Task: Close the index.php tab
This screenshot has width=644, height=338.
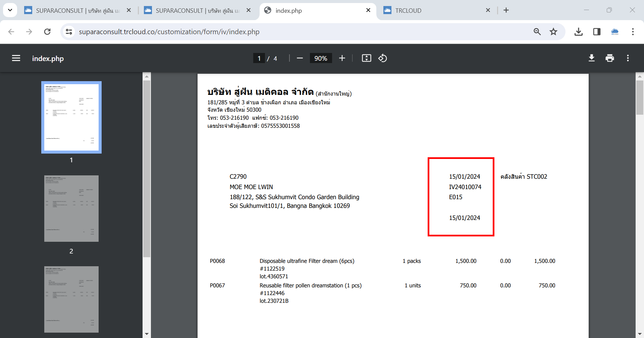Action: 368,10
